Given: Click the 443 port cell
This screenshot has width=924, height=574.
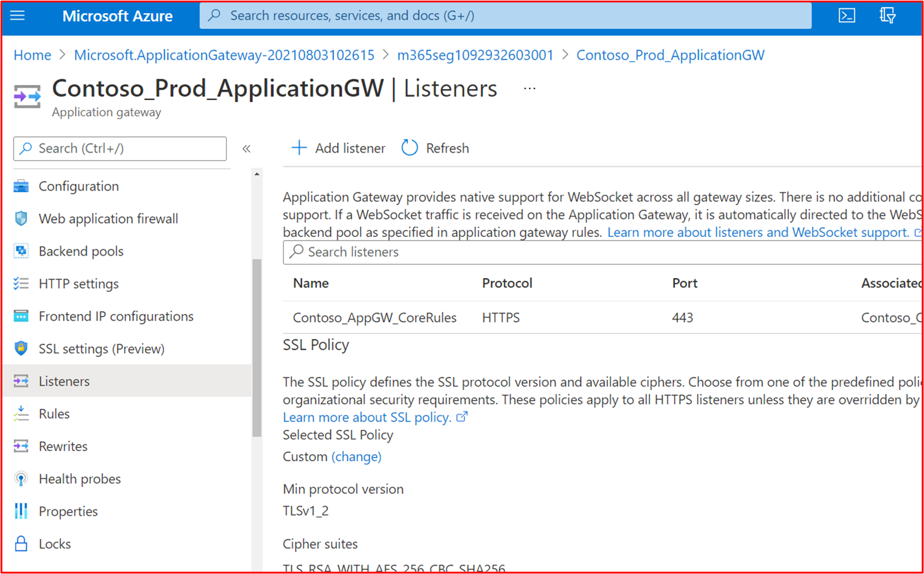Looking at the screenshot, I should 683,318.
